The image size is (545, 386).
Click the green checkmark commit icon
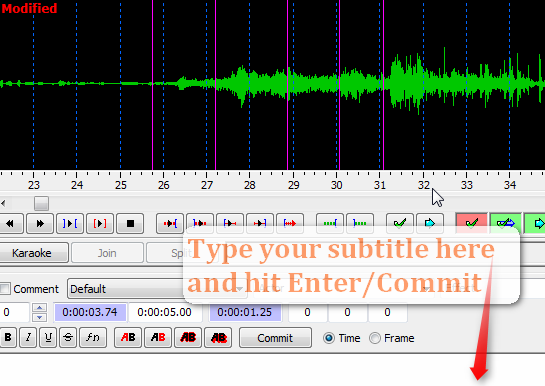point(400,223)
